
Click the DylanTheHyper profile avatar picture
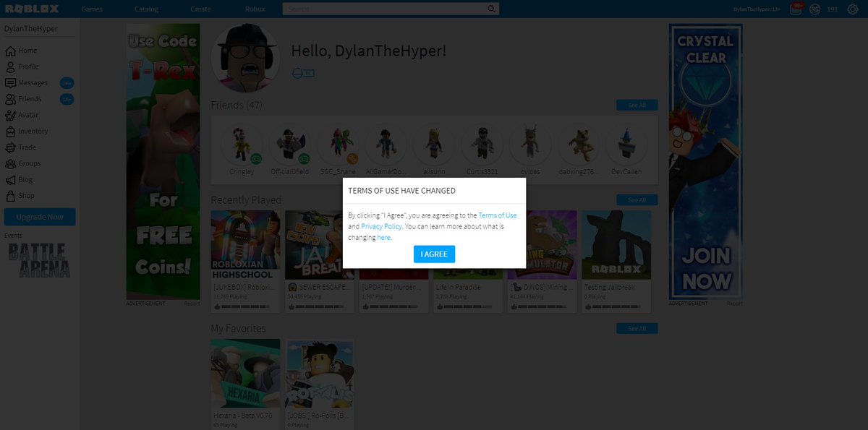[x=245, y=59]
